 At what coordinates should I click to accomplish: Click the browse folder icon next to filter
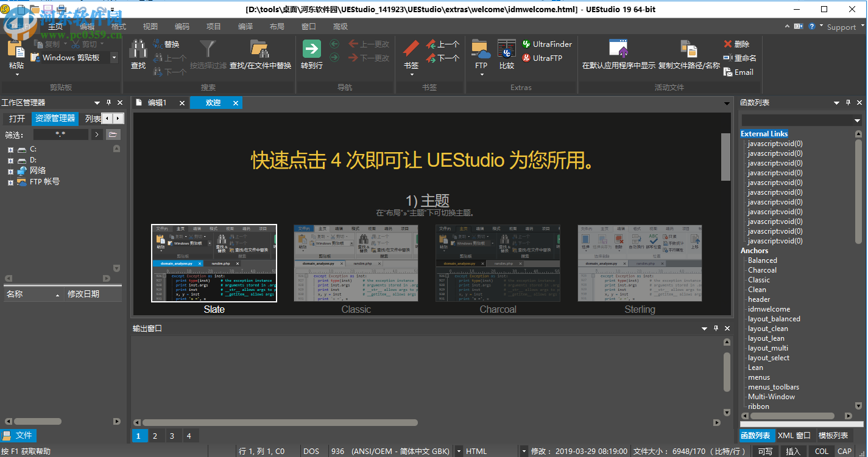[x=113, y=134]
